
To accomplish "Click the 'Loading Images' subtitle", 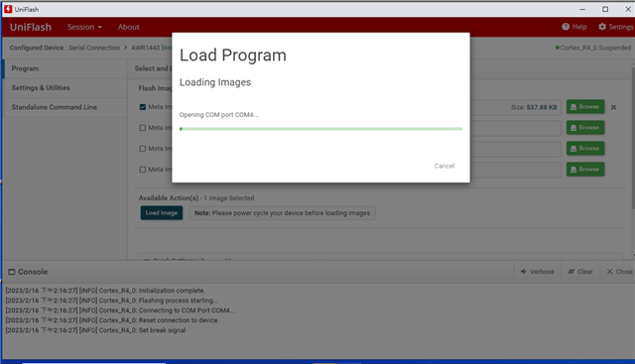I will pos(215,82).
